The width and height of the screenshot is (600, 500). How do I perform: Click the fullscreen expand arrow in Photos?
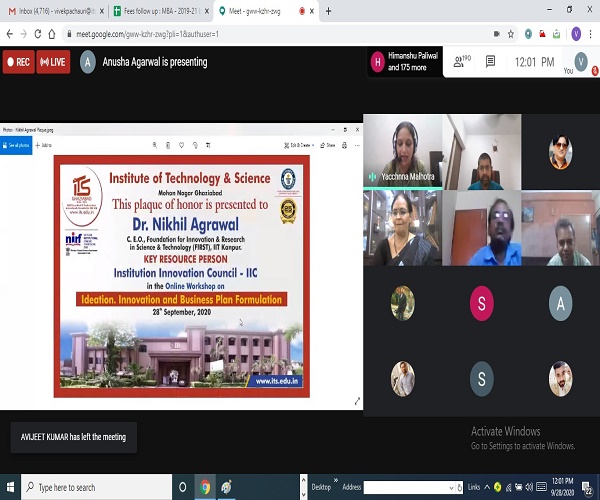pos(357,401)
